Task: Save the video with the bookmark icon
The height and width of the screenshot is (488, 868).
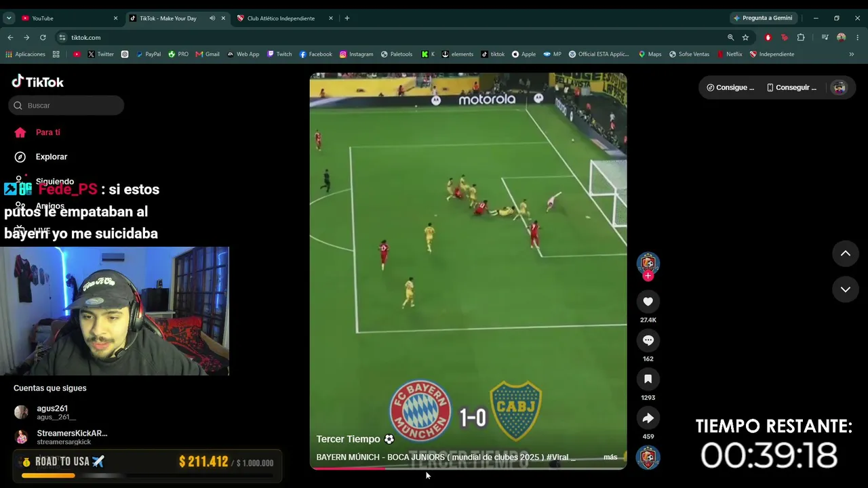Action: 648,379
